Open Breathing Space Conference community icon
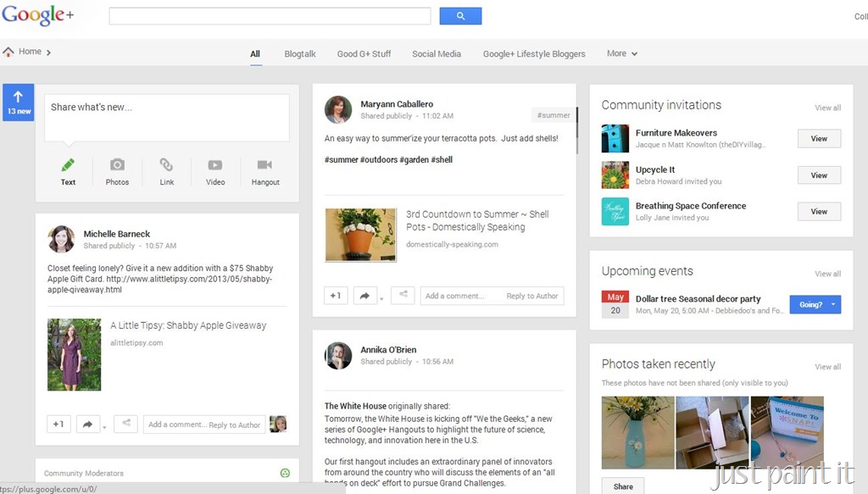This screenshot has height=494, width=868. click(615, 211)
